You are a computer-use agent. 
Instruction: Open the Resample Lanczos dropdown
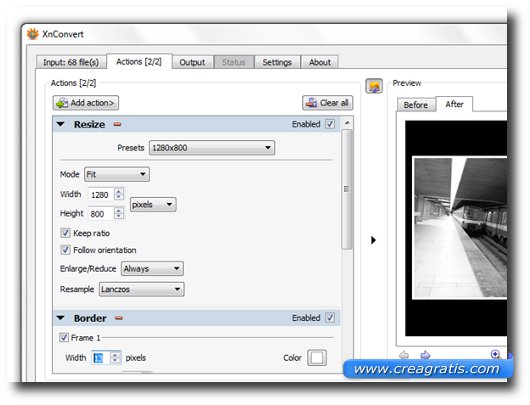(142, 289)
